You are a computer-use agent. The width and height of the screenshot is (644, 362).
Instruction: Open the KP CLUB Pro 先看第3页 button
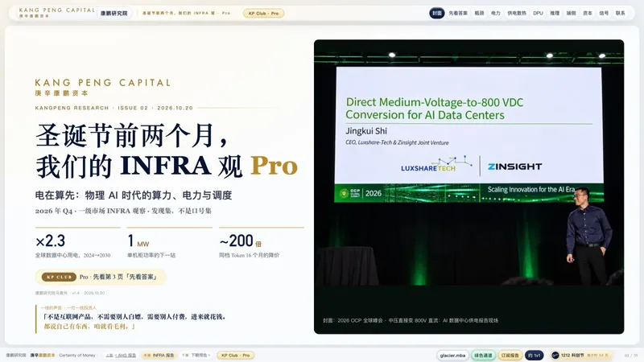(x=101, y=277)
